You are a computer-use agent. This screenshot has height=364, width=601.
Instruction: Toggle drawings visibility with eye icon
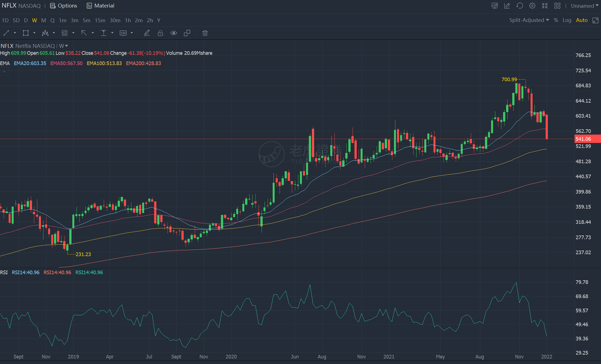click(x=174, y=33)
